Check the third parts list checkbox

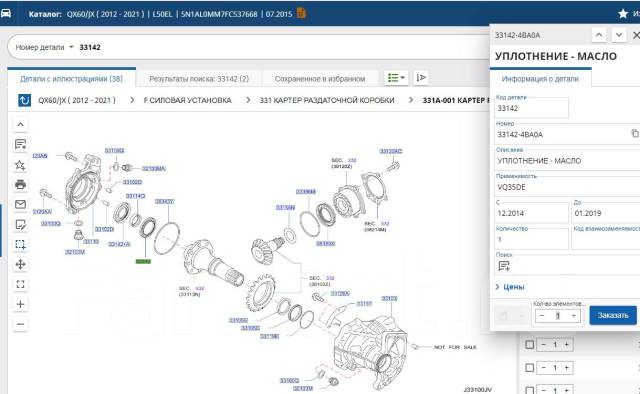(529, 390)
